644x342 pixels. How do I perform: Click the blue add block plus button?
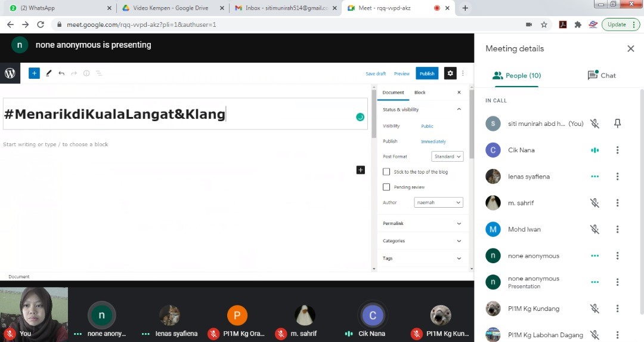coord(34,73)
